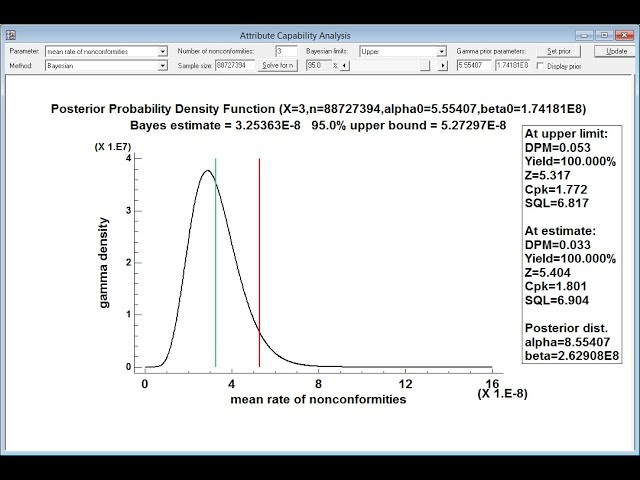
Task: Click 'beta=2.62908E8' in posterior dist.
Action: pyautogui.click(x=572, y=356)
